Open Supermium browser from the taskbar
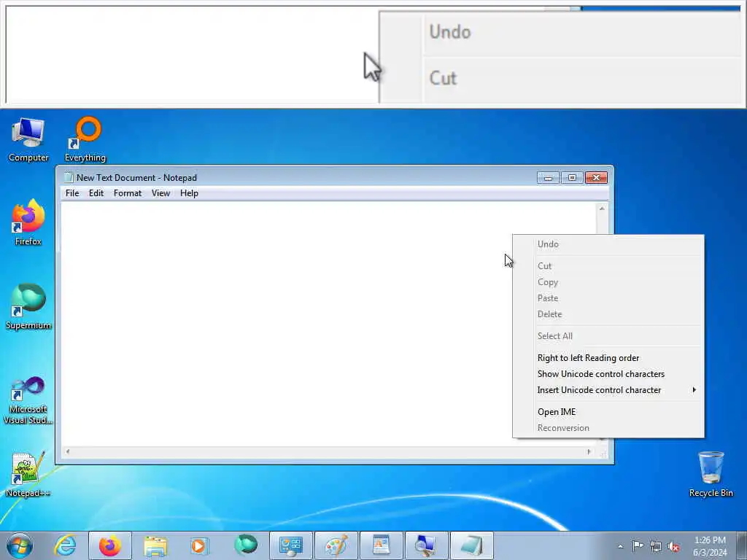This screenshot has width=747, height=560. 245,545
